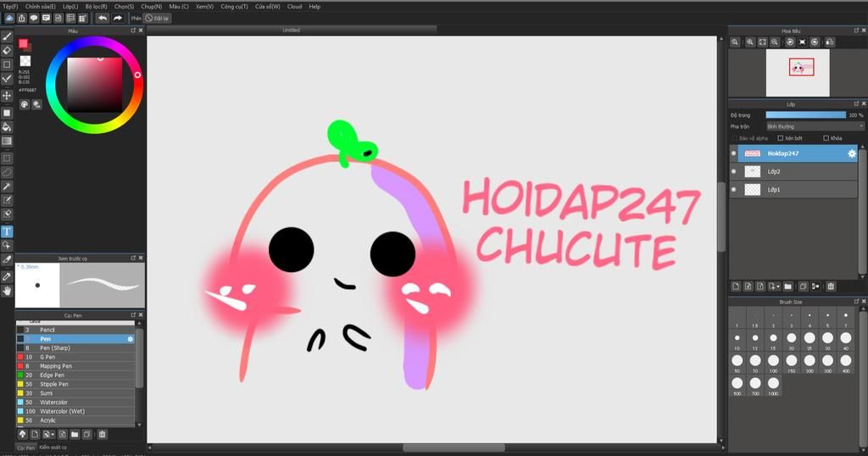Open the Chỉnh sửa(E) menu
The image size is (868, 456).
(x=41, y=7)
